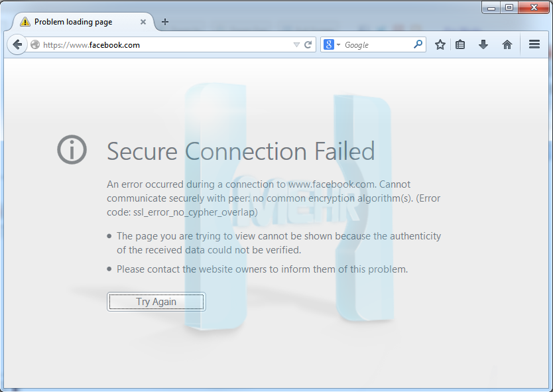The image size is (553, 392).
Task: Open the bookmarks list icon
Action: (460, 45)
